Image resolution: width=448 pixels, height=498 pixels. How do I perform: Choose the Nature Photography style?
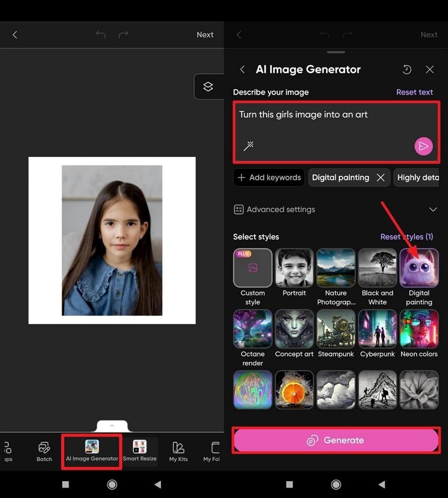(x=336, y=268)
